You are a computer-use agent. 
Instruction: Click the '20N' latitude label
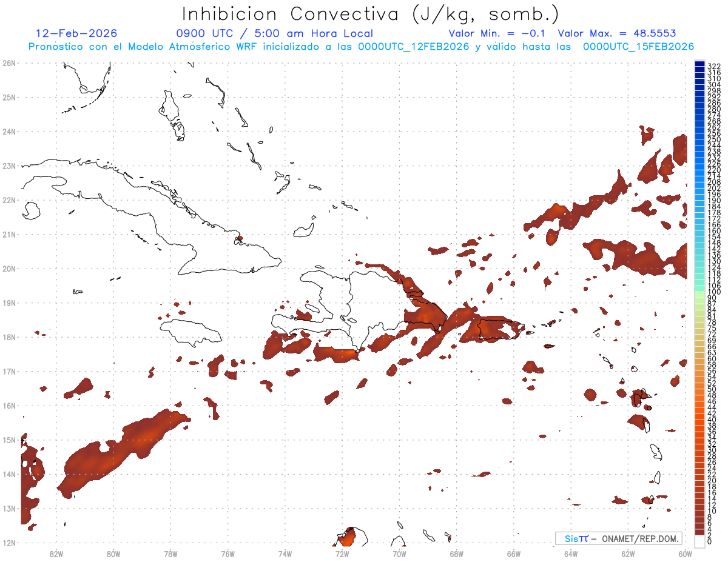pyautogui.click(x=9, y=269)
